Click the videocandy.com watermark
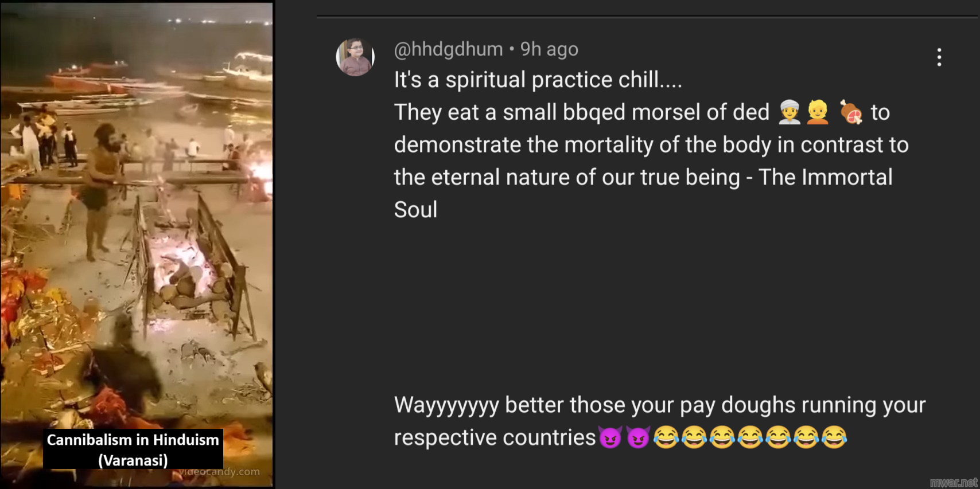 pos(219,472)
